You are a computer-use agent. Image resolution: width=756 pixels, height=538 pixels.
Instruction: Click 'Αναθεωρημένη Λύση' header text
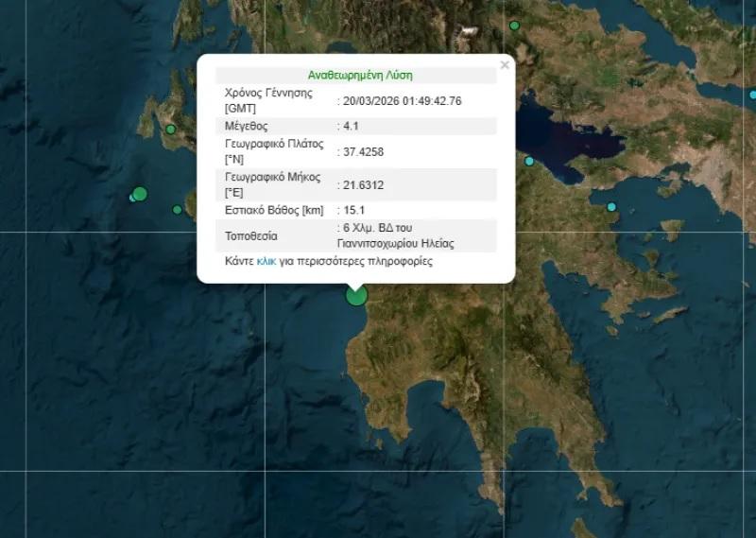360,76
